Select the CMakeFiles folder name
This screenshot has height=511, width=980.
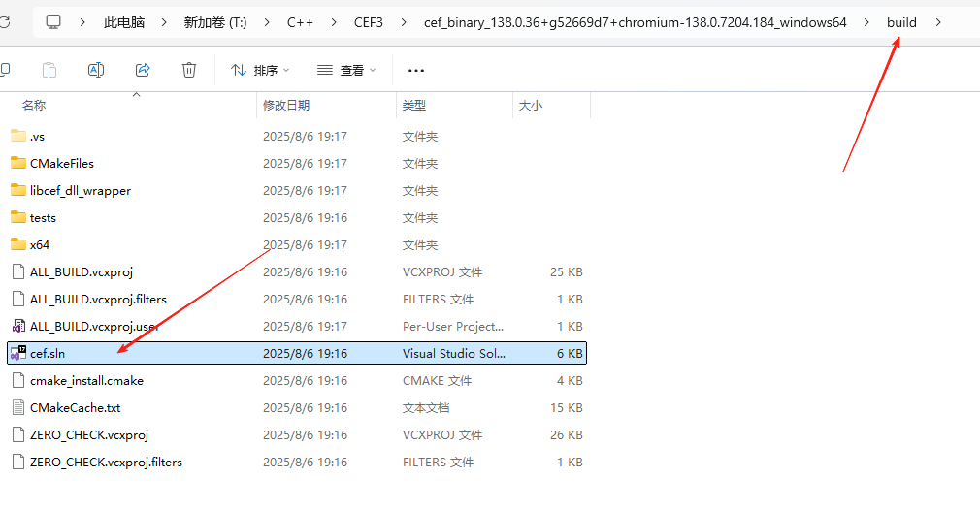point(62,163)
